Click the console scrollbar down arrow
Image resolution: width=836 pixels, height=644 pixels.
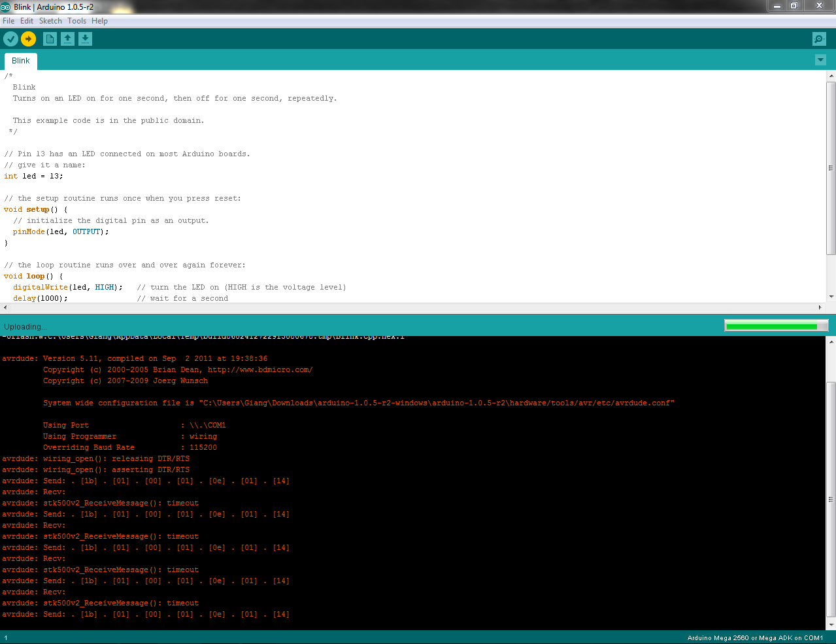831,625
